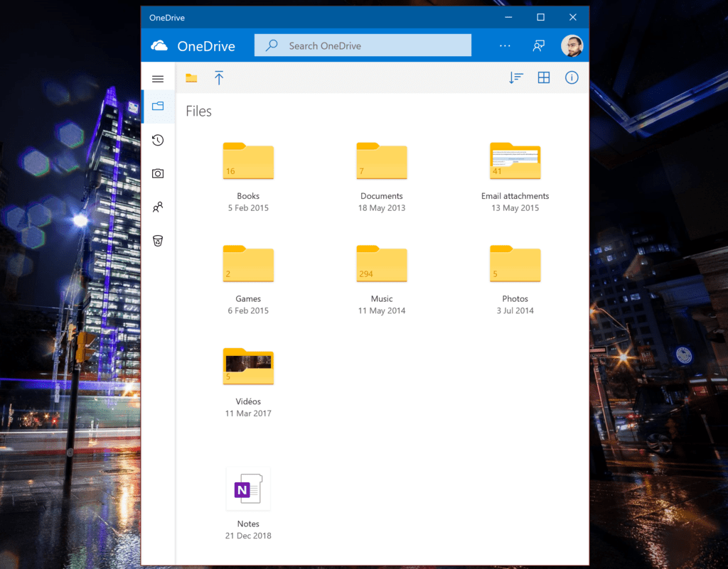Click the Vidéos folder name label
Viewport: 728px width, 569px height.
tap(248, 401)
